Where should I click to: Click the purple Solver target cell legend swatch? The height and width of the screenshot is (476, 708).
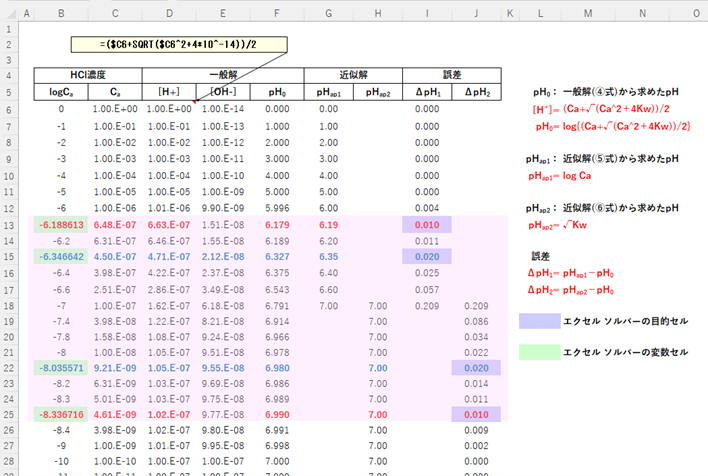tap(538, 321)
